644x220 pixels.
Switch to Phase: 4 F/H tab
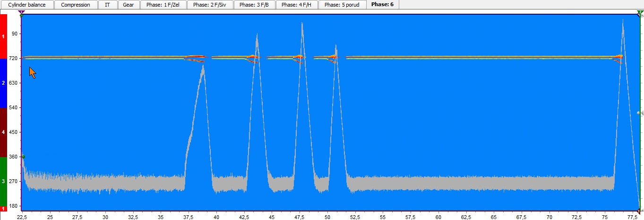pyautogui.click(x=297, y=5)
